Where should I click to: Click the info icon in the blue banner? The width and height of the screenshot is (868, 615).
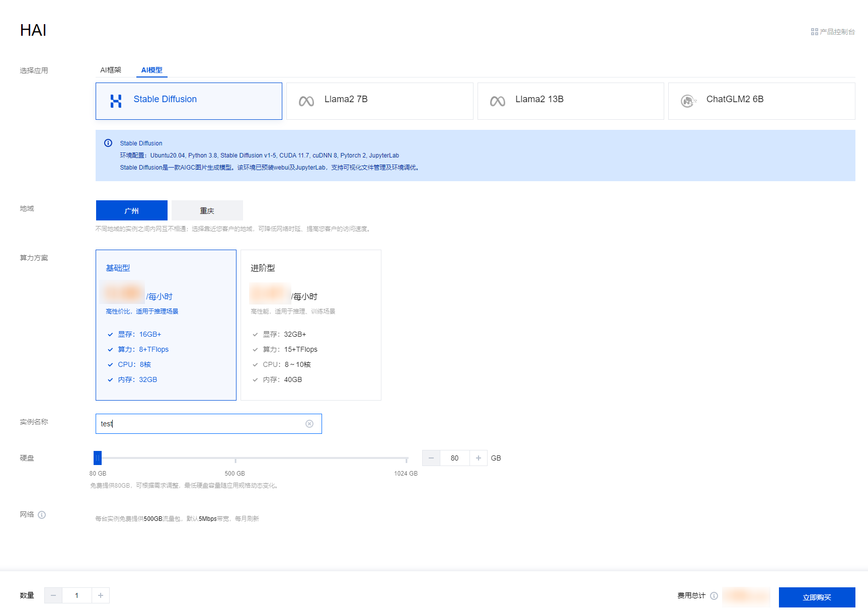tap(108, 143)
